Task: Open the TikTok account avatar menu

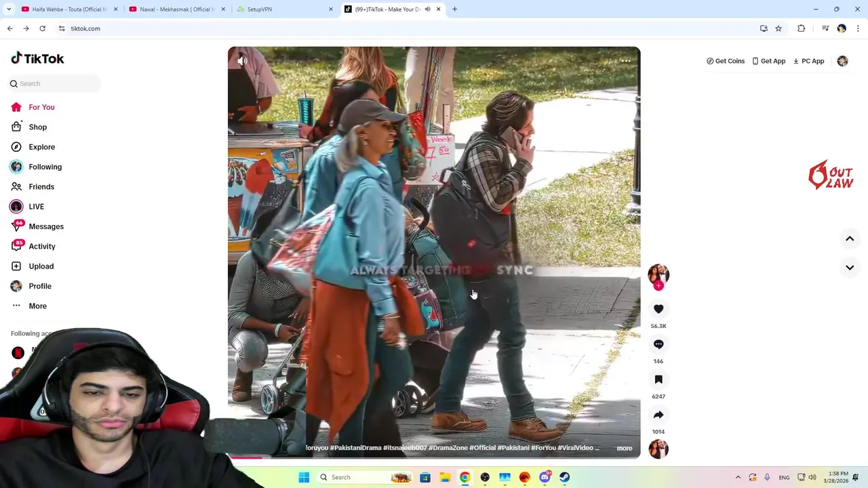Action: pos(842,61)
